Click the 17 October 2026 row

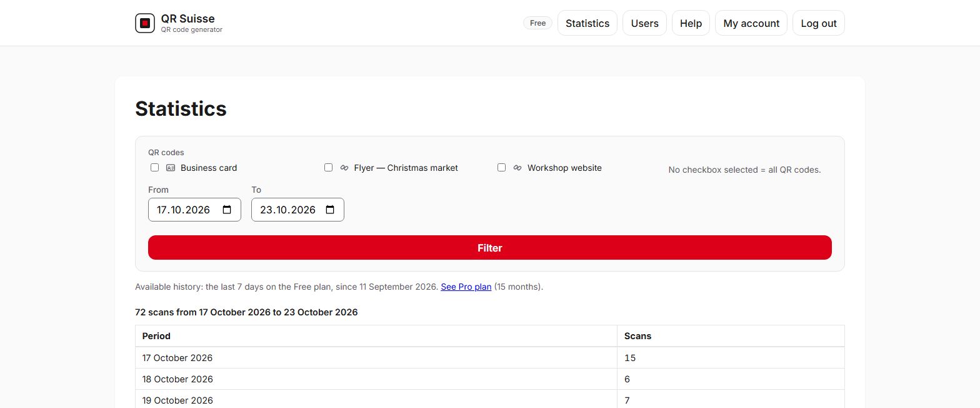490,358
